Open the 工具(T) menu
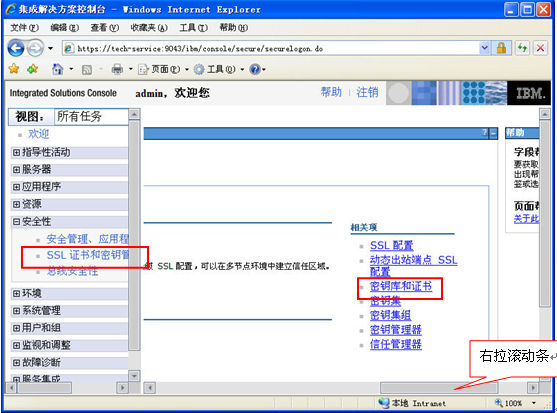Viewport: 557px width, 413px height. click(x=193, y=27)
